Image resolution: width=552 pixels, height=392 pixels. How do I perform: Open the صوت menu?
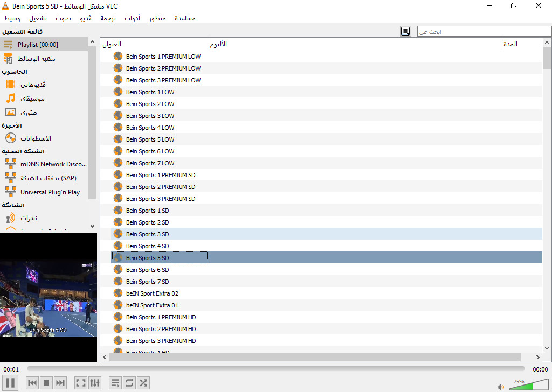tap(64, 18)
